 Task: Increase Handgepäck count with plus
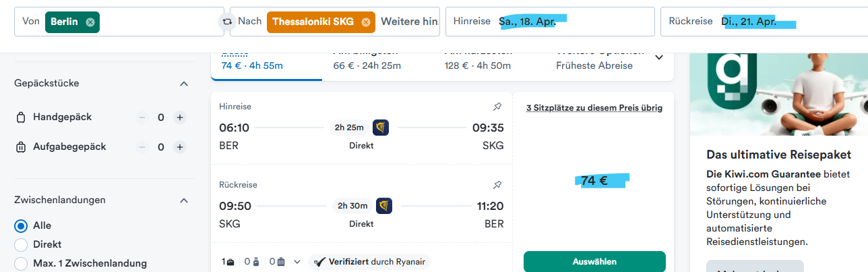(180, 117)
